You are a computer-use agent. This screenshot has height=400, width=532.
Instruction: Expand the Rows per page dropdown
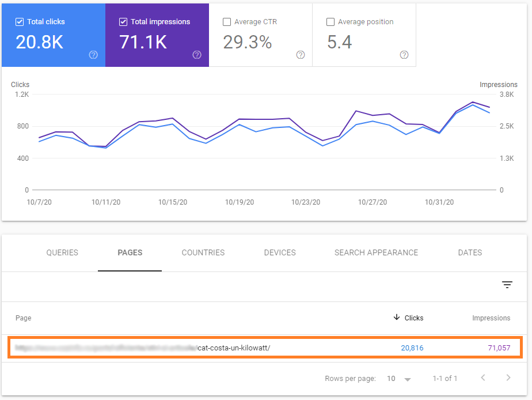(x=400, y=379)
